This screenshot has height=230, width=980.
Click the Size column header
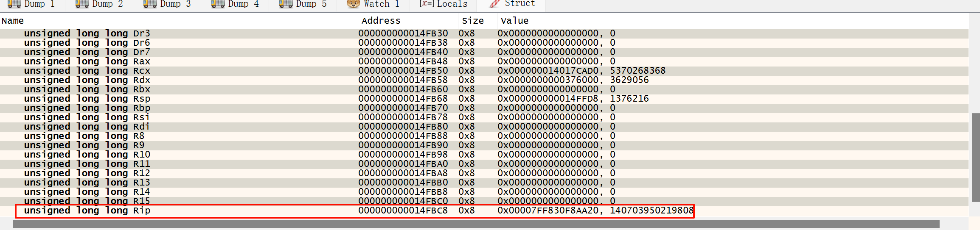[477, 21]
